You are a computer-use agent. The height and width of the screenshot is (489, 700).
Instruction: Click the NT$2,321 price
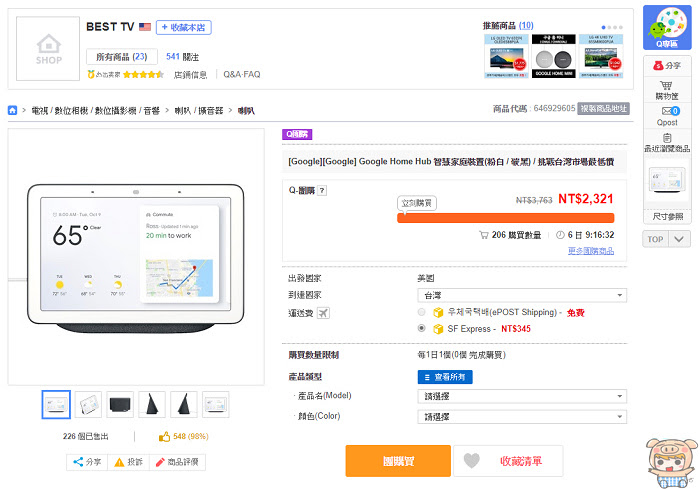[x=586, y=199]
